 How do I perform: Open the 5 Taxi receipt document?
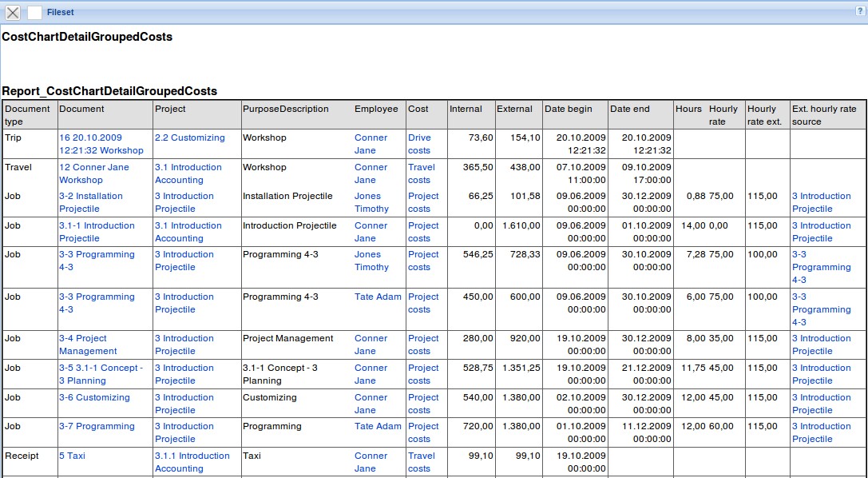pyautogui.click(x=72, y=456)
